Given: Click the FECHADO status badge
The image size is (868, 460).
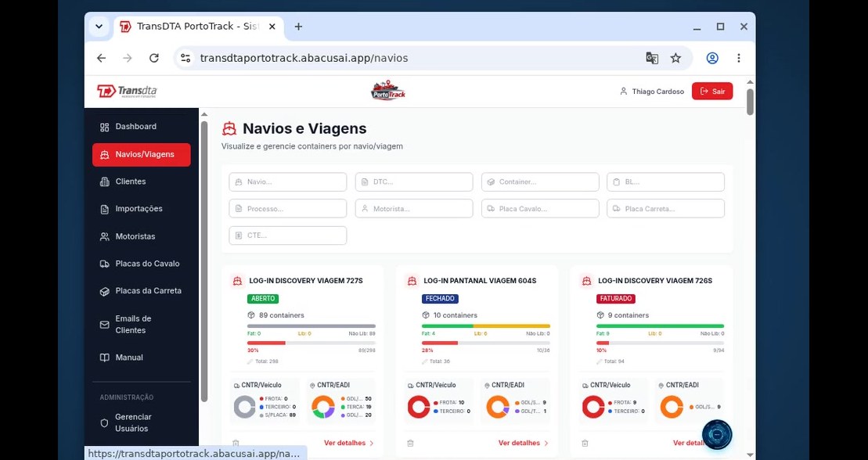Looking at the screenshot, I should click(440, 299).
